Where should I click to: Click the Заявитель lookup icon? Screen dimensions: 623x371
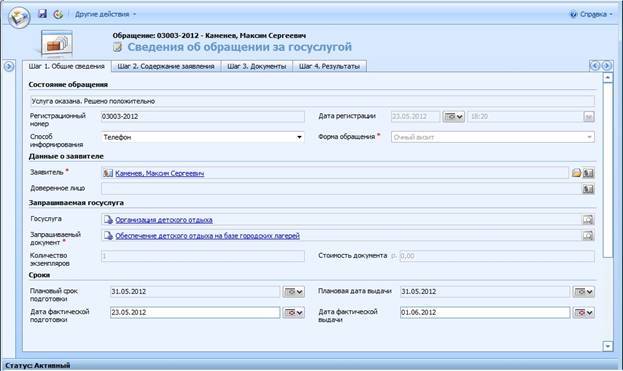588,173
